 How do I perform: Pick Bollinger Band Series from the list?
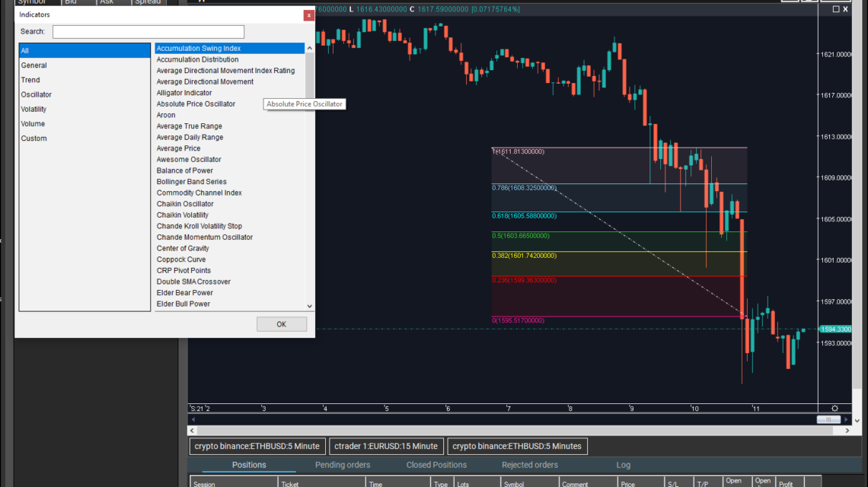pyautogui.click(x=191, y=182)
